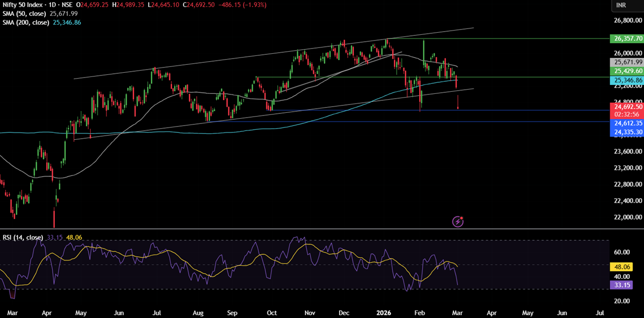
Task: Click the purple lightning bolt event icon
Action: click(x=458, y=221)
